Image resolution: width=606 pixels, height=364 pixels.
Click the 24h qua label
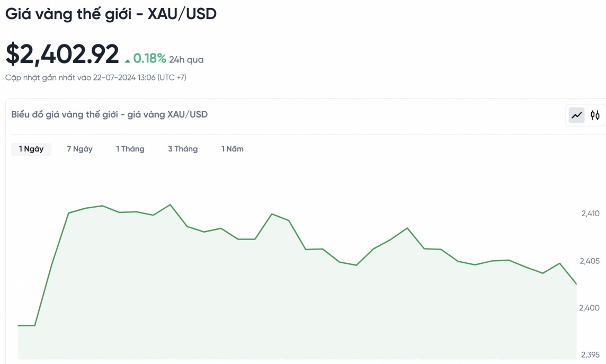click(x=186, y=60)
